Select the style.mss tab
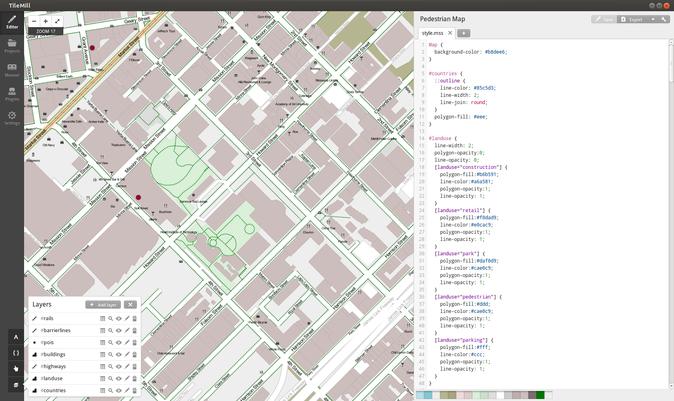The image size is (674, 401). coord(432,33)
